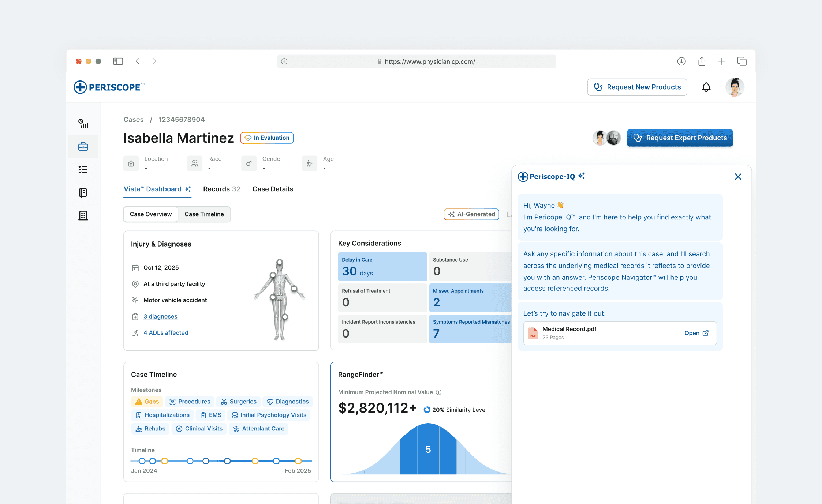
Task: Close the Periscope-IQ panel
Action: (738, 177)
